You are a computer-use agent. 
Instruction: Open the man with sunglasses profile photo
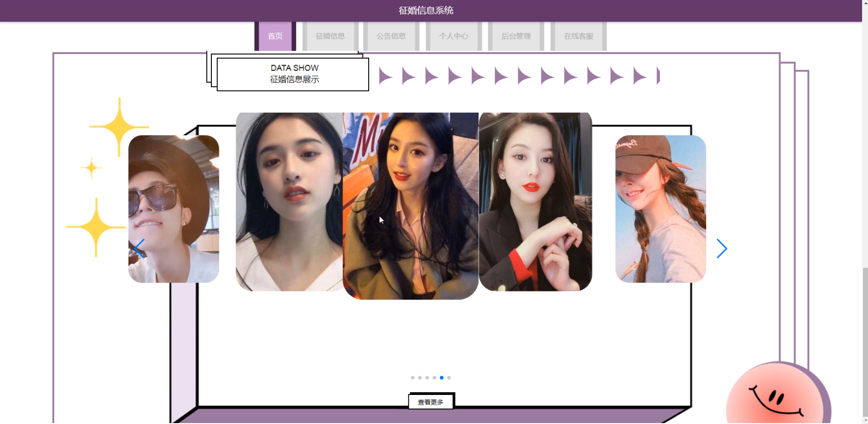click(174, 209)
